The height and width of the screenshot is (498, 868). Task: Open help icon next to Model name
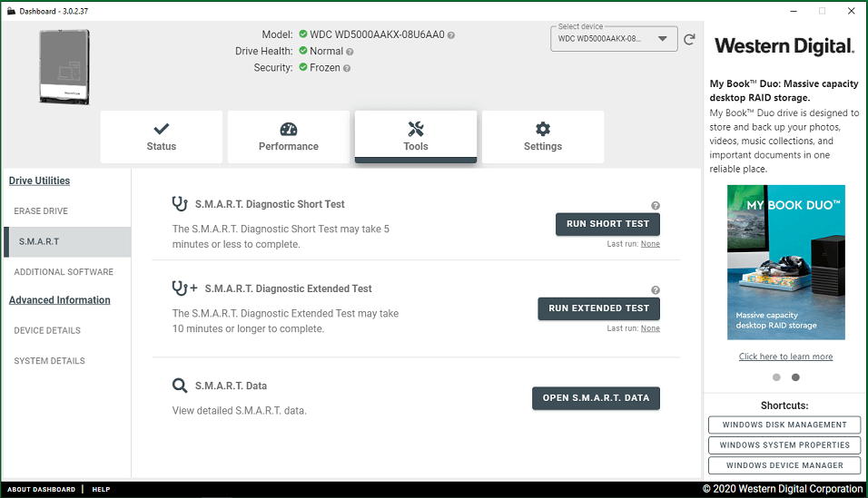pyautogui.click(x=451, y=35)
